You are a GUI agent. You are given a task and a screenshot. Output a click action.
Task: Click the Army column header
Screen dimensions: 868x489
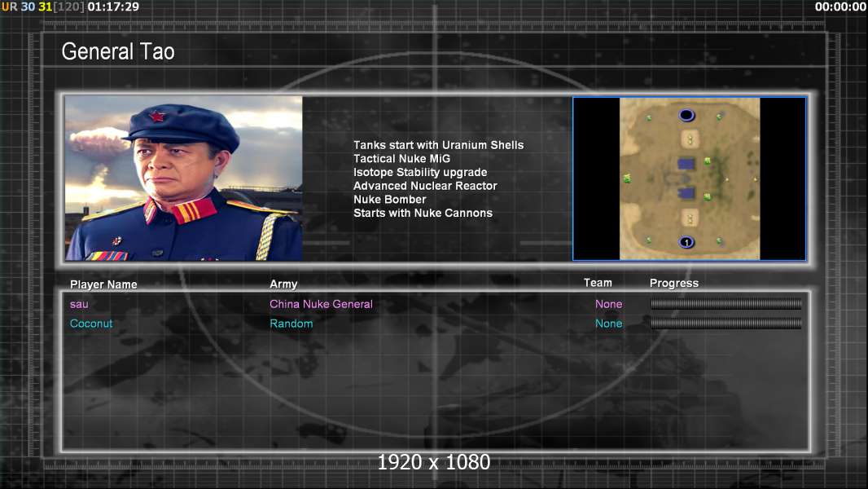pyautogui.click(x=283, y=284)
